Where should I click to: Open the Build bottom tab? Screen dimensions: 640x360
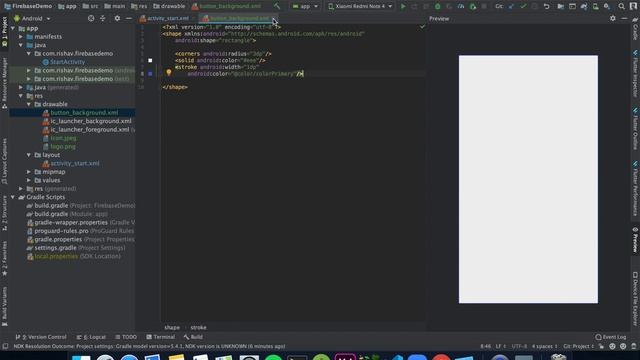[193, 337]
